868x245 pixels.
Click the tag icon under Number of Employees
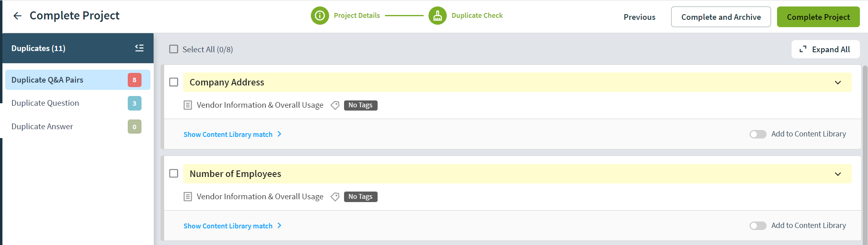(x=335, y=197)
